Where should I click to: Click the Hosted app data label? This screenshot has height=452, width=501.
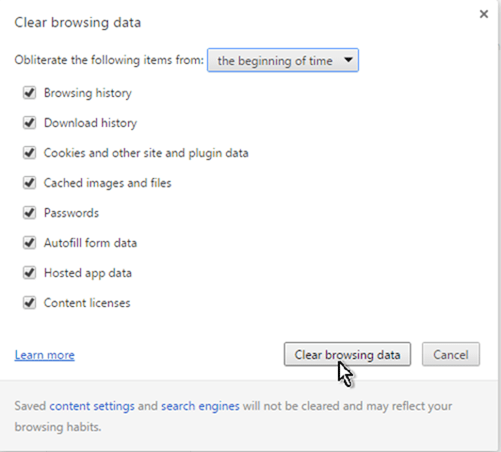click(x=88, y=273)
